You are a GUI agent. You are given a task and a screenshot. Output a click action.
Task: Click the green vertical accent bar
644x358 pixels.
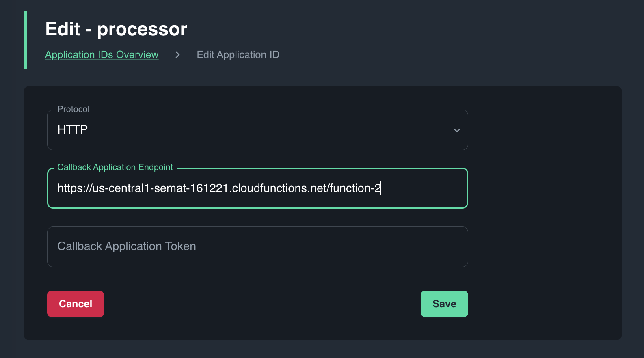[26, 40]
